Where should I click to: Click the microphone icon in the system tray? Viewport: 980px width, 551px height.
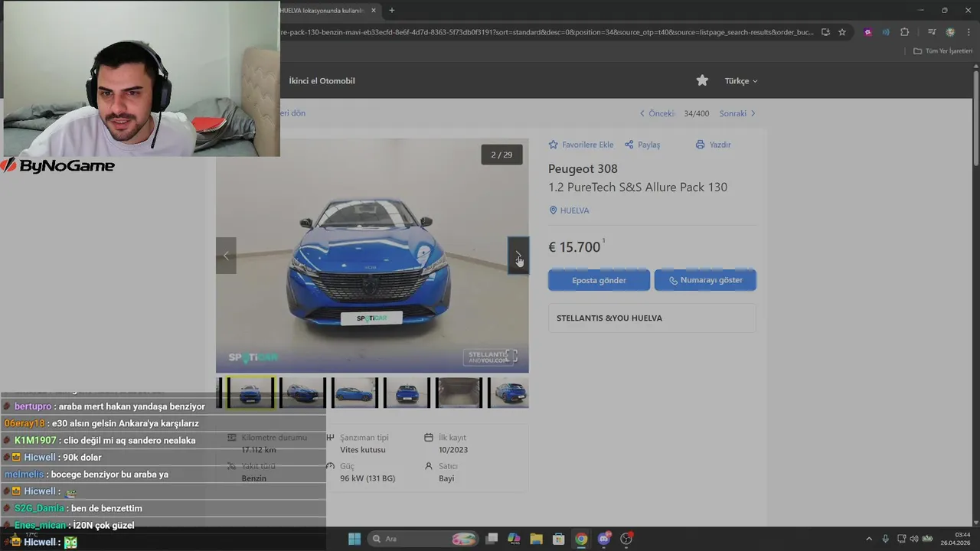tap(886, 539)
